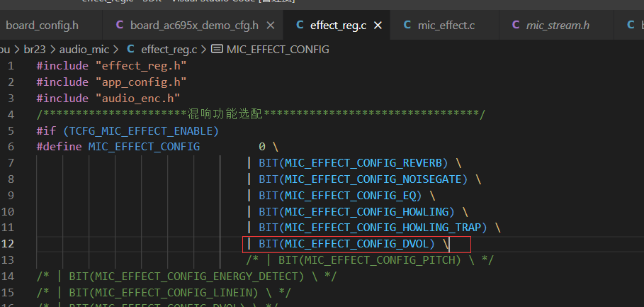Click MIC_EFFECT_CONFIG_REVERB on line 7

pyautogui.click(x=363, y=163)
